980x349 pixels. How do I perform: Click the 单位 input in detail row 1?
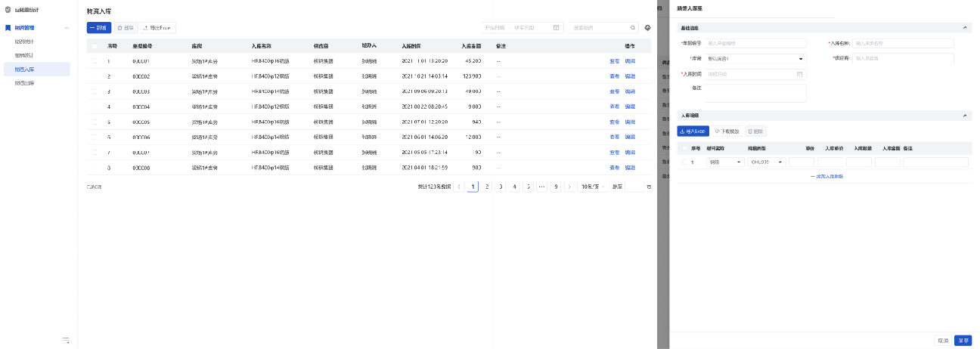802,162
